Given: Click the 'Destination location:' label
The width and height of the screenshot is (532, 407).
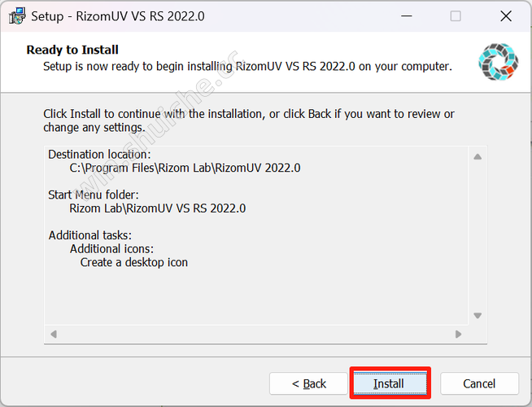Looking at the screenshot, I should pyautogui.click(x=99, y=155).
